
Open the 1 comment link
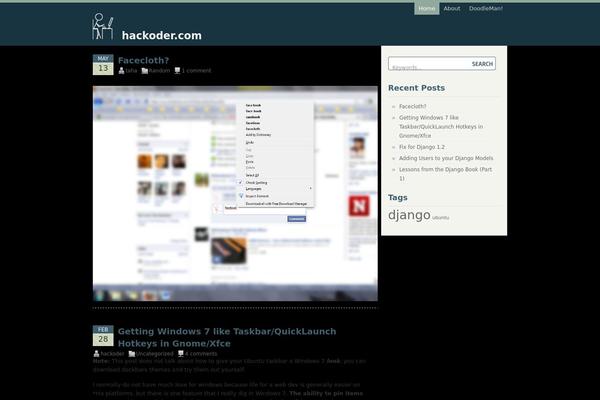[x=196, y=70]
